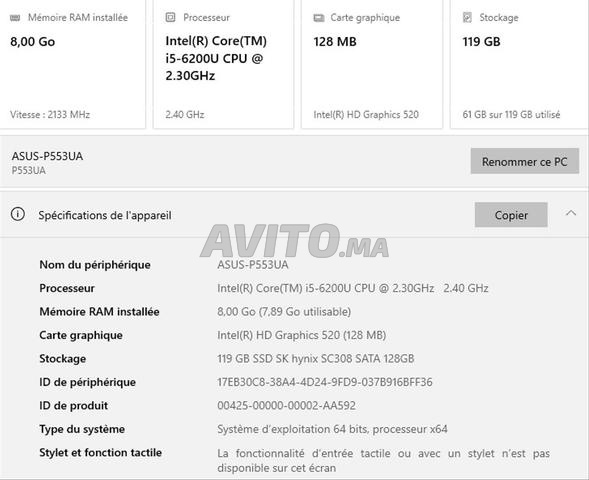Click the RAM memory chip icon
The width and height of the screenshot is (589, 480).
[15, 18]
